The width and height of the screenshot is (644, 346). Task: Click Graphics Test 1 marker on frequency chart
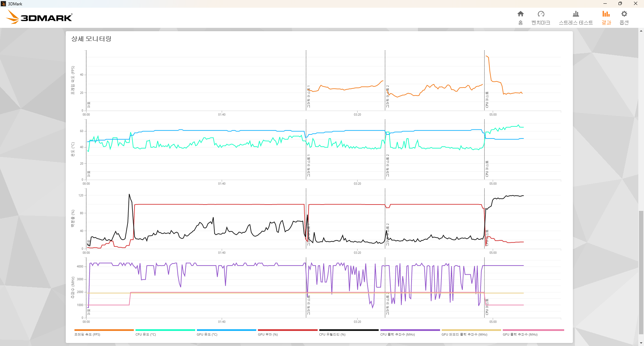[x=309, y=305]
